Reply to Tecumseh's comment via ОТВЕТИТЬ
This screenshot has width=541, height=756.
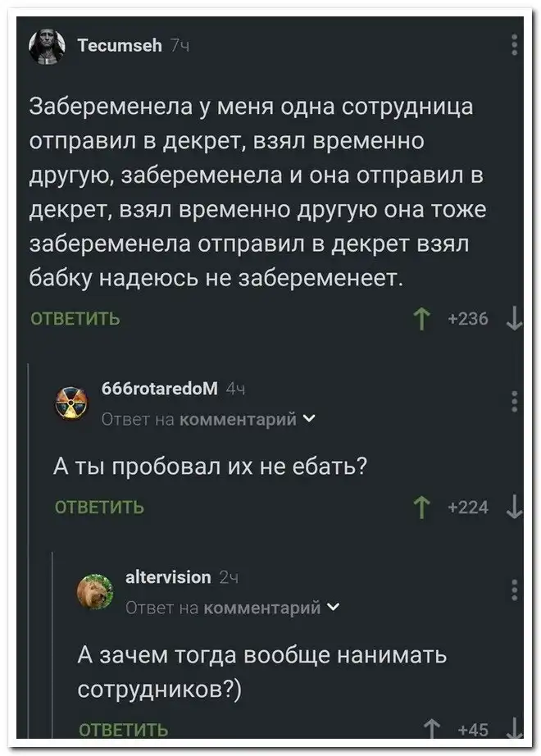(x=75, y=320)
